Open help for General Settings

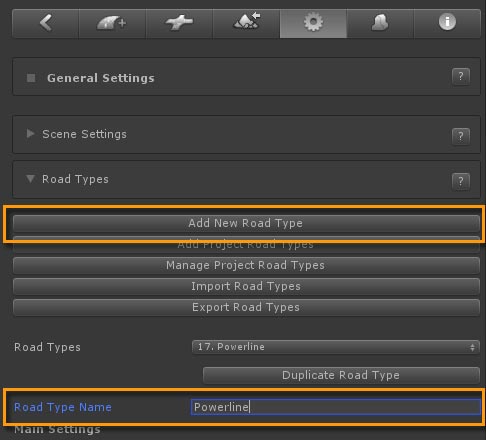pos(461,77)
